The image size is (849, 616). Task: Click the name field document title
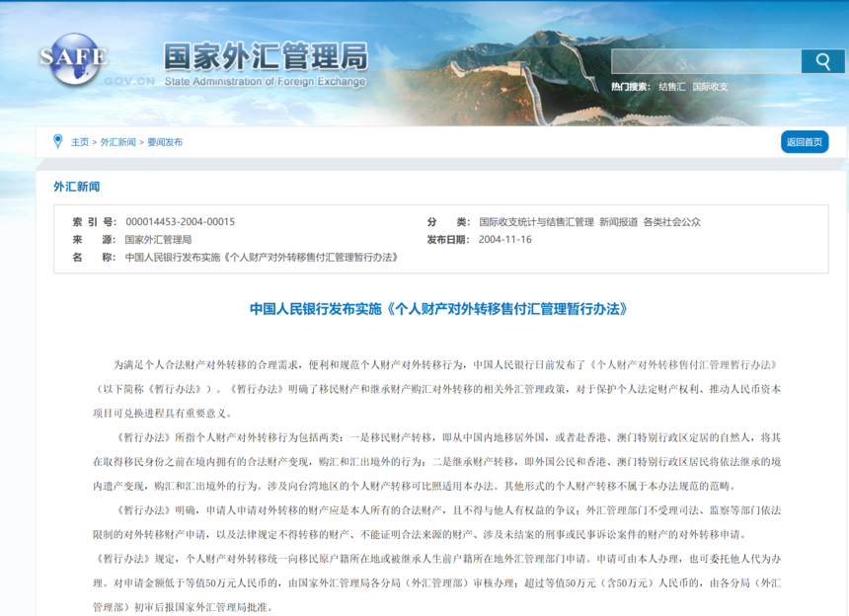tap(262, 257)
